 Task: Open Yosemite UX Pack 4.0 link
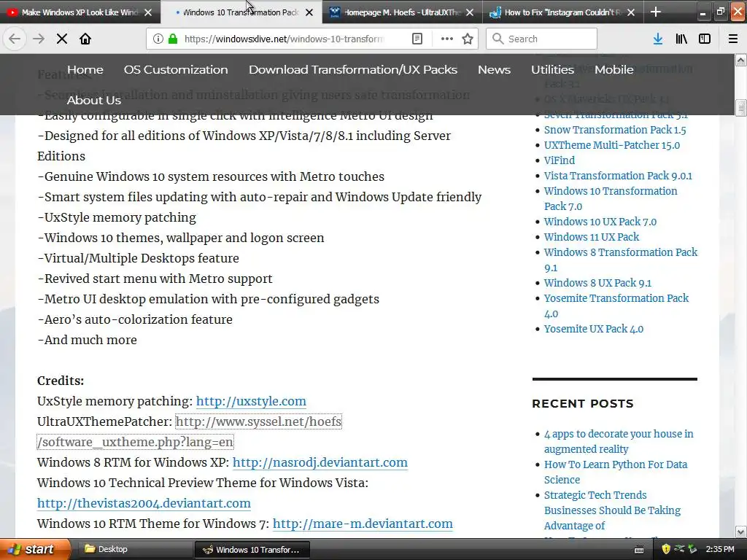pos(594,329)
